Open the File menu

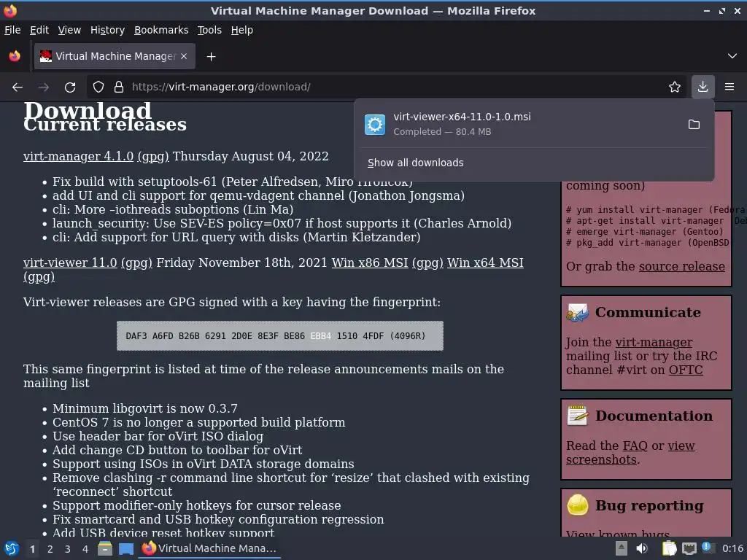12,30
